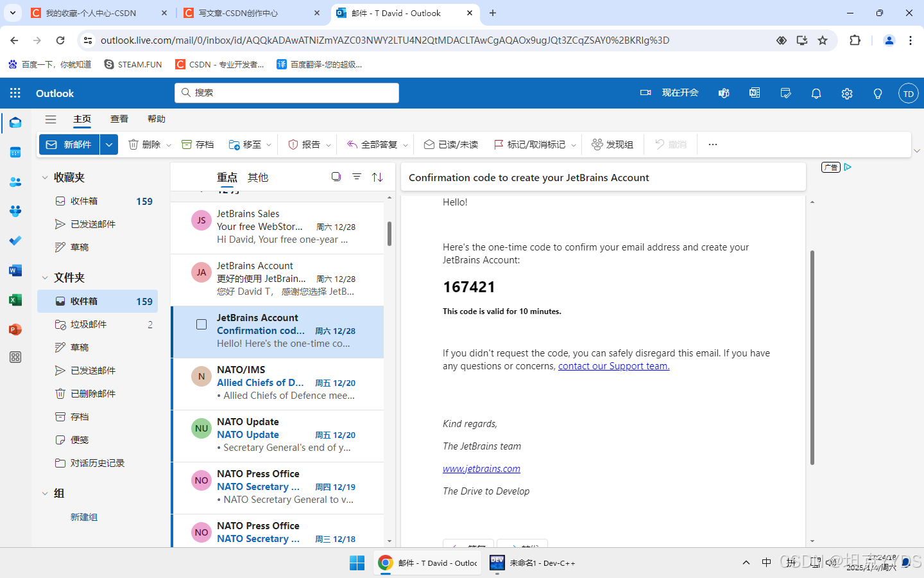Open Windows Start button on taskbar
The height and width of the screenshot is (578, 924).
[x=357, y=563]
